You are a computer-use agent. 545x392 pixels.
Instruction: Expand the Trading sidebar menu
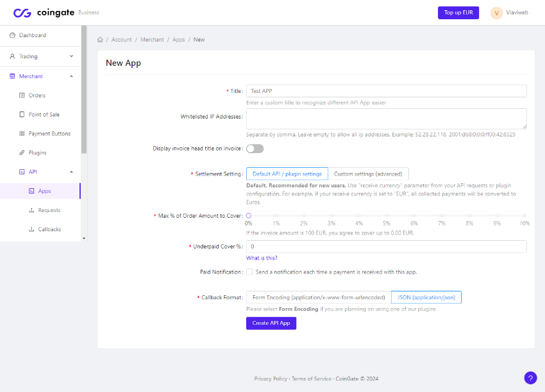(71, 56)
